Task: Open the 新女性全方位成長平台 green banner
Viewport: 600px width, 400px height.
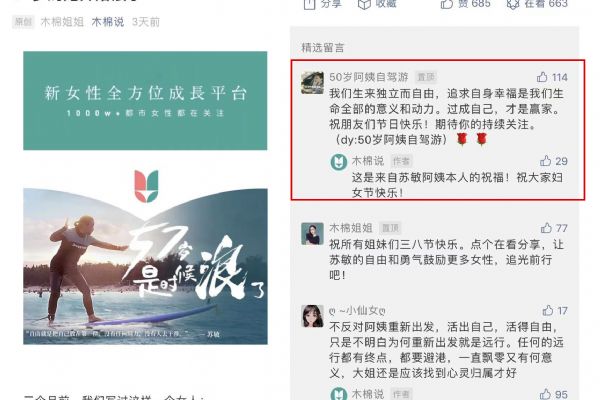Action: (x=145, y=101)
